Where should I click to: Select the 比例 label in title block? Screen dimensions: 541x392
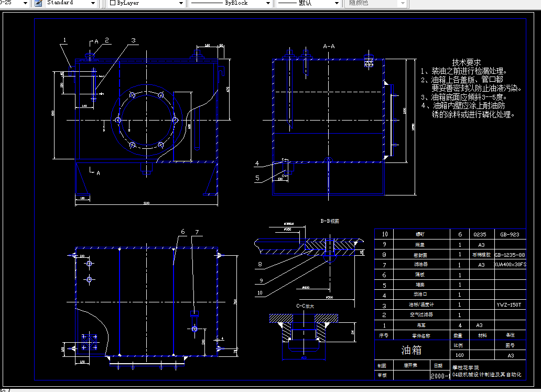pyautogui.click(x=458, y=345)
